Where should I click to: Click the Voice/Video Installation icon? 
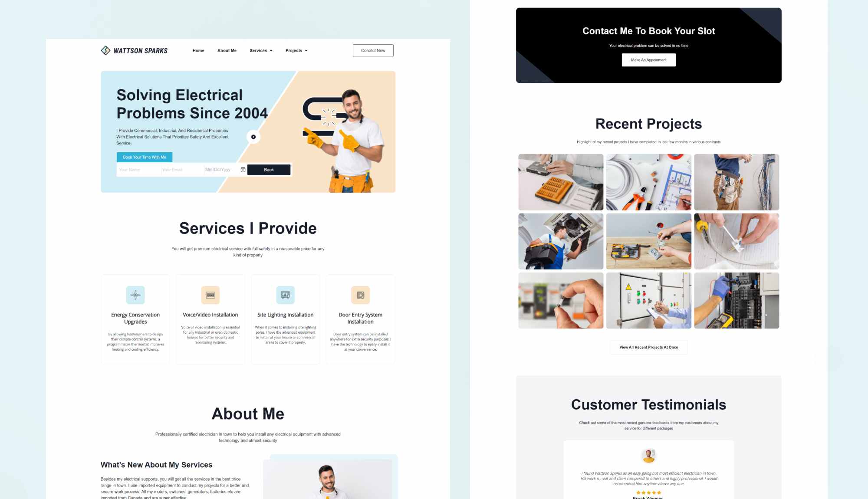210,295
